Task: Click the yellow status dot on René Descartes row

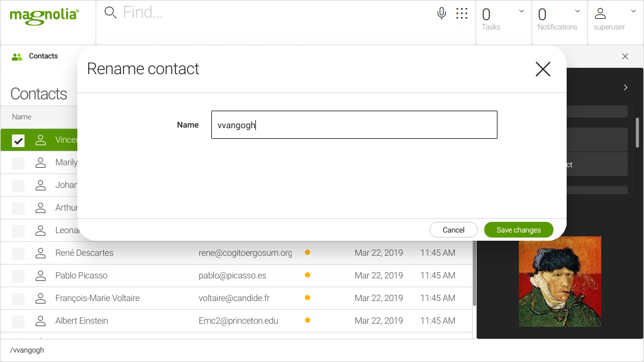Action: pyautogui.click(x=307, y=253)
